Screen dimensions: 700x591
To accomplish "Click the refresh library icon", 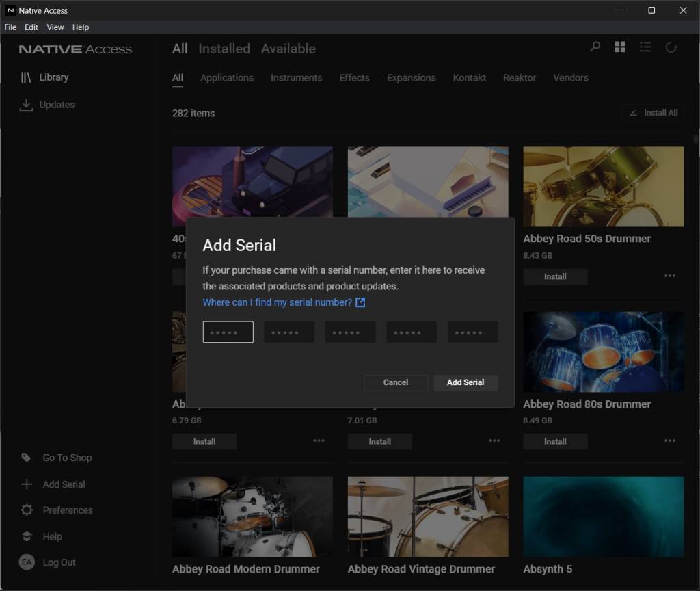I will tap(671, 47).
